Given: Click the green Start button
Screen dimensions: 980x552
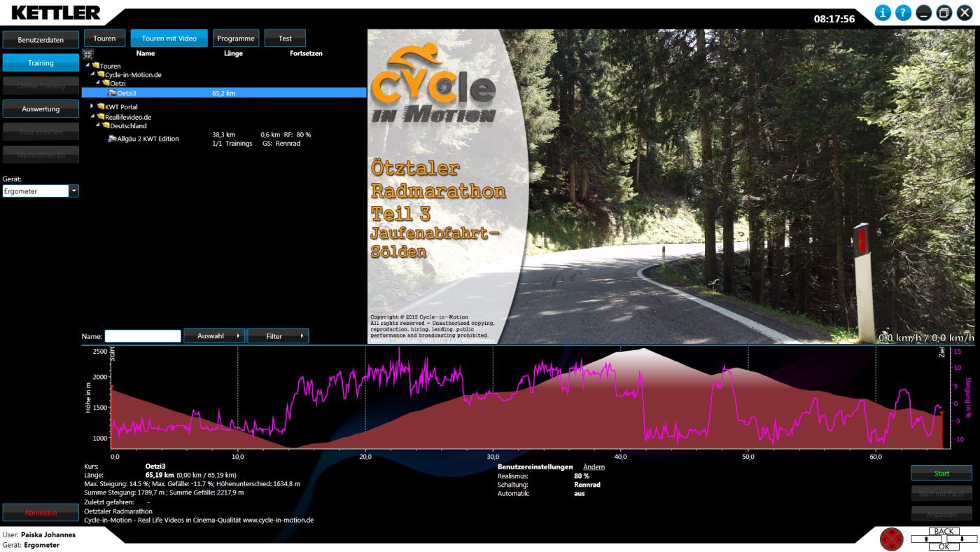Looking at the screenshot, I should pyautogui.click(x=941, y=474).
